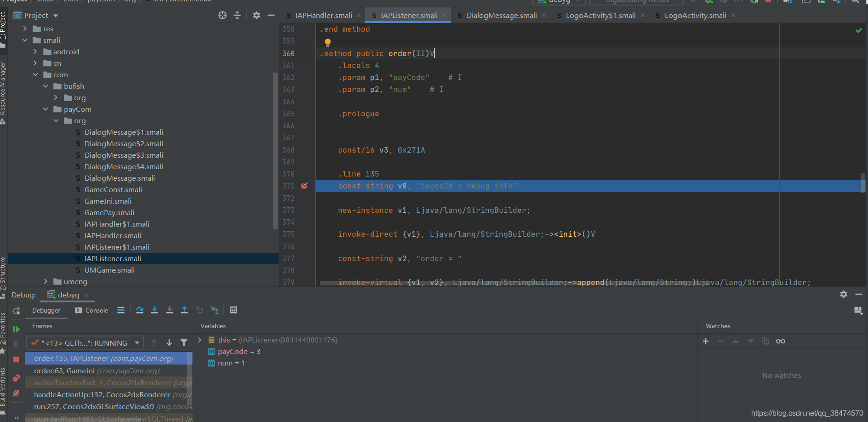
Task: Click the green checkmark inspection indicator
Action: [x=858, y=30]
